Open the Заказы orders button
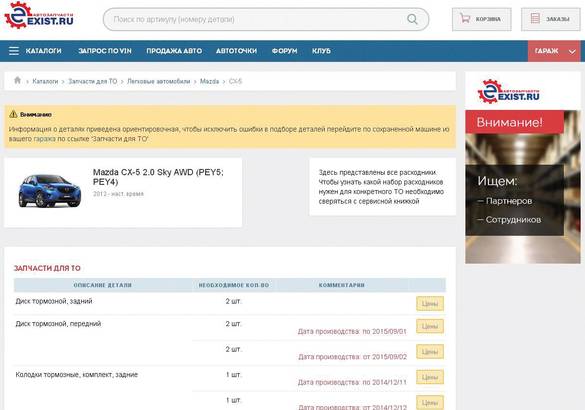Image resolution: width=585 pixels, height=410 pixels. (x=551, y=19)
